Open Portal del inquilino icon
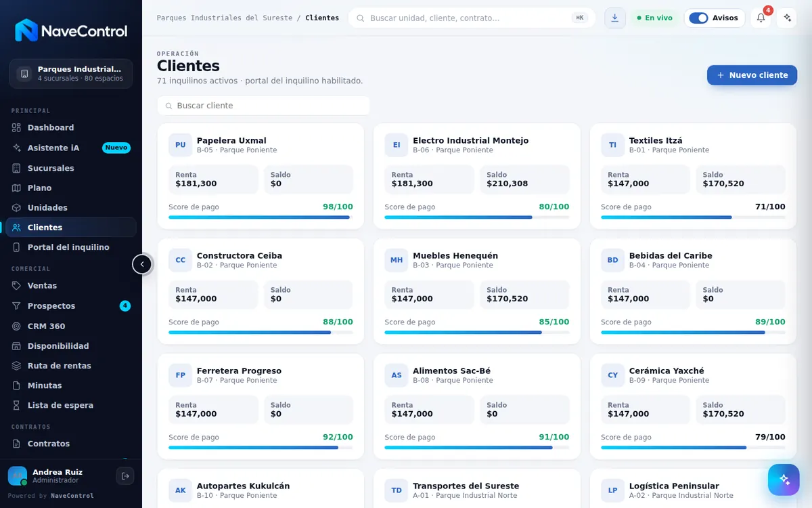This screenshot has height=508, width=812. click(x=17, y=247)
